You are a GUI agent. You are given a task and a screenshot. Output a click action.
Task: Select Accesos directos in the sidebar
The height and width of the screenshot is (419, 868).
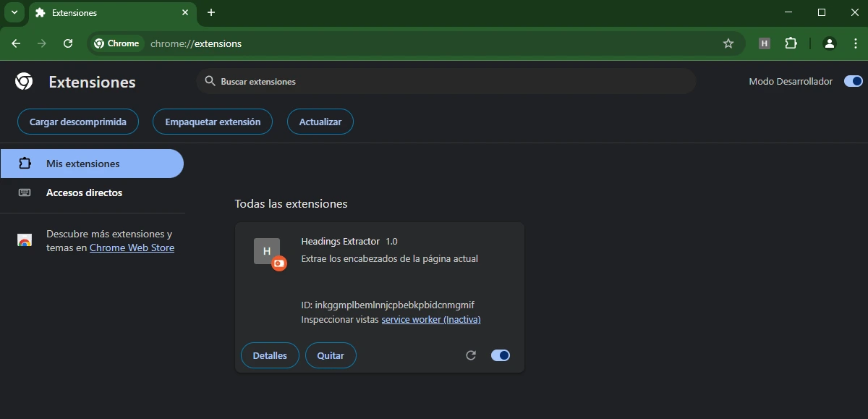84,192
